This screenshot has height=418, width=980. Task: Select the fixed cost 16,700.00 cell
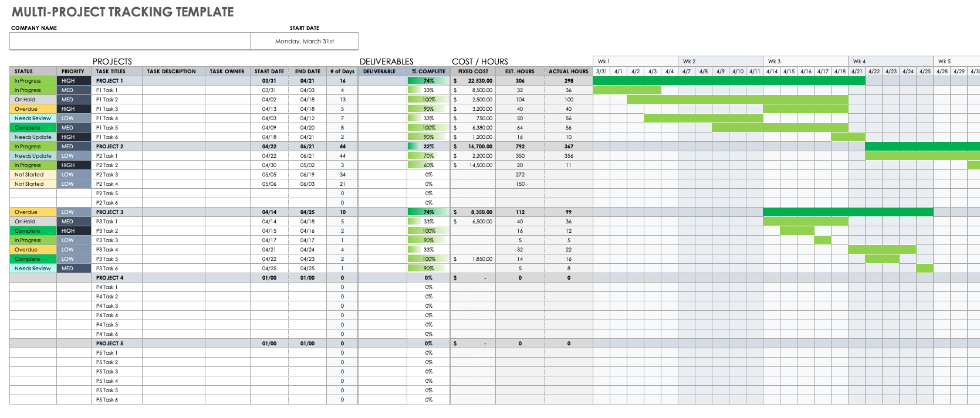pyautogui.click(x=473, y=147)
